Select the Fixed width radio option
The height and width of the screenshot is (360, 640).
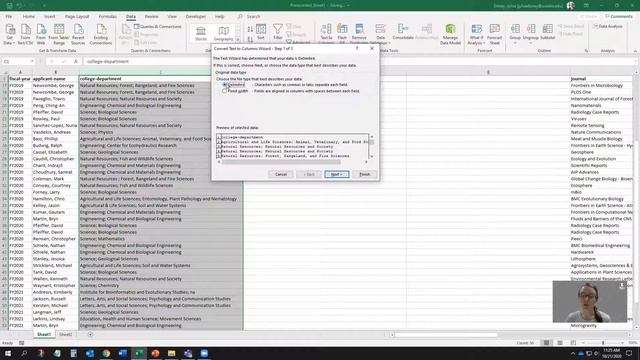click(224, 91)
